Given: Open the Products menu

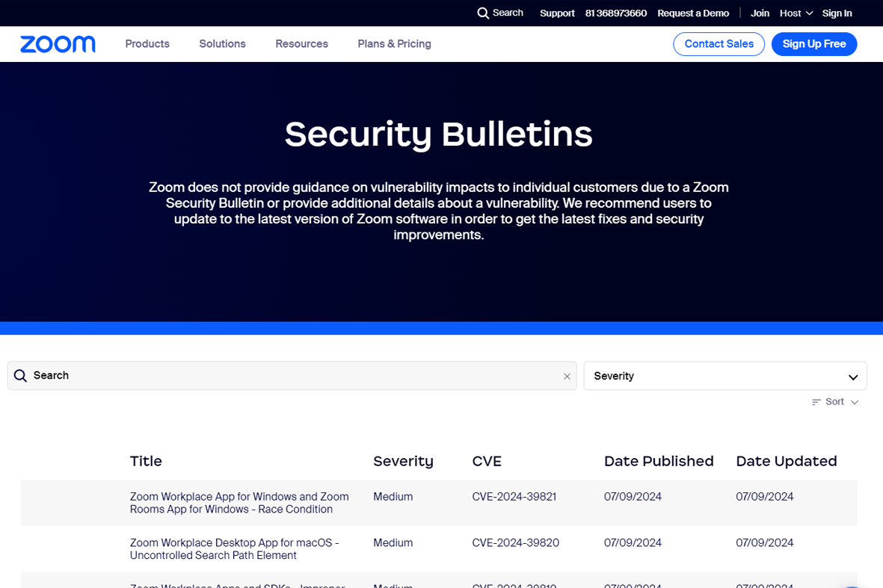Looking at the screenshot, I should (x=147, y=44).
